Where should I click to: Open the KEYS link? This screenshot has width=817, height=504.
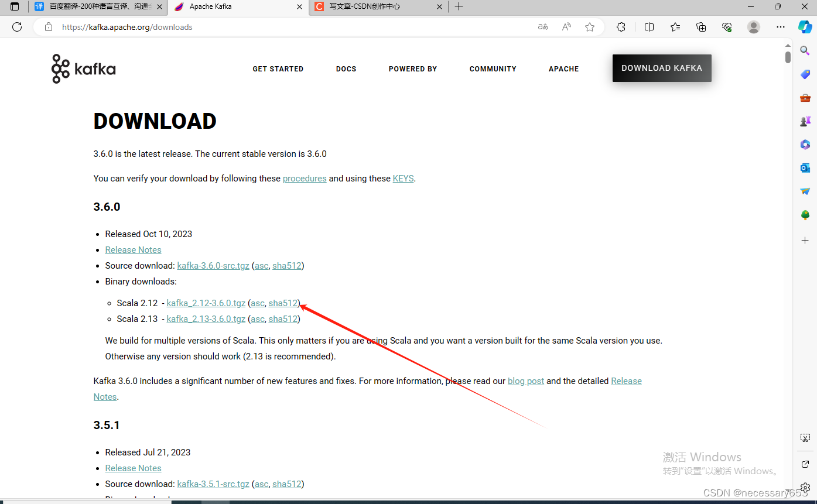pyautogui.click(x=403, y=179)
